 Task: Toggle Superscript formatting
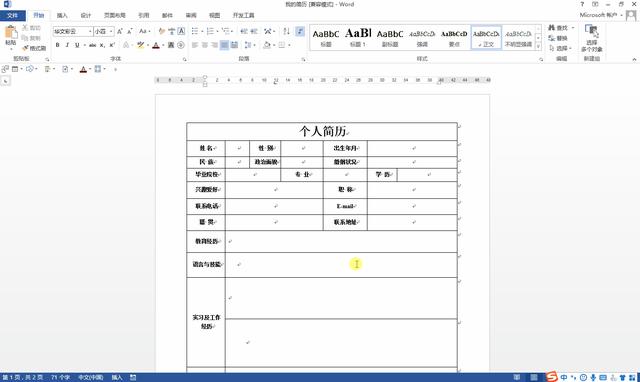(112, 45)
